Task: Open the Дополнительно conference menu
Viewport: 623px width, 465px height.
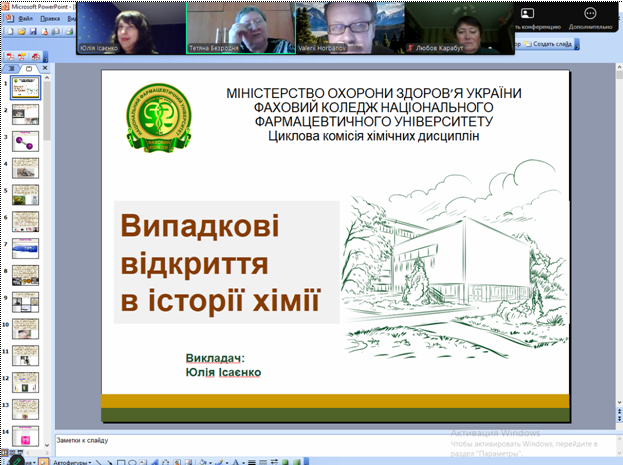Action: click(590, 18)
